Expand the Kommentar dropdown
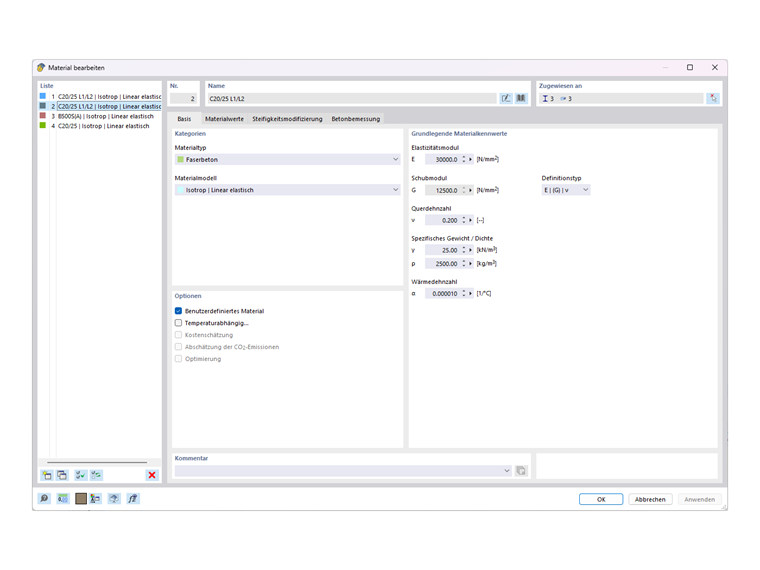760x570 pixels. pyautogui.click(x=507, y=471)
